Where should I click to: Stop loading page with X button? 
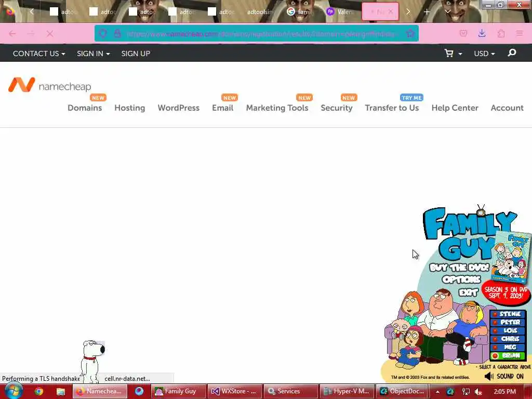pos(50,33)
